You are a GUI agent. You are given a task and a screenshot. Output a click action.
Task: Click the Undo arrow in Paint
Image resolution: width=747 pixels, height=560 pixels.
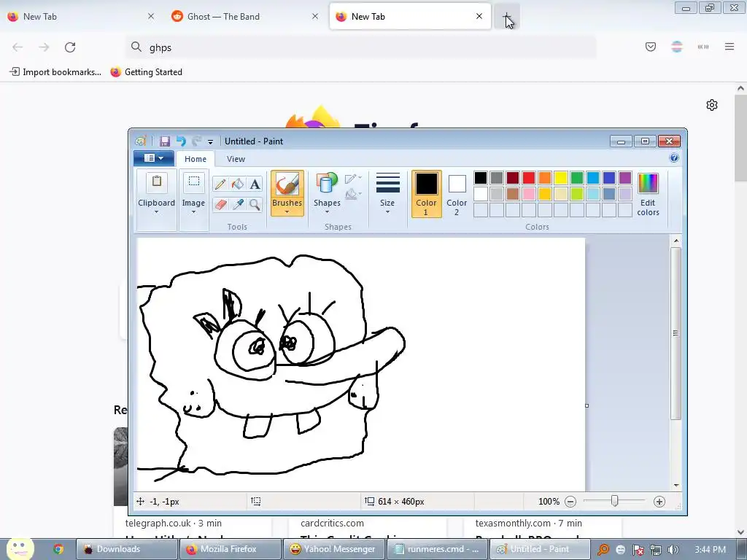coord(181,141)
